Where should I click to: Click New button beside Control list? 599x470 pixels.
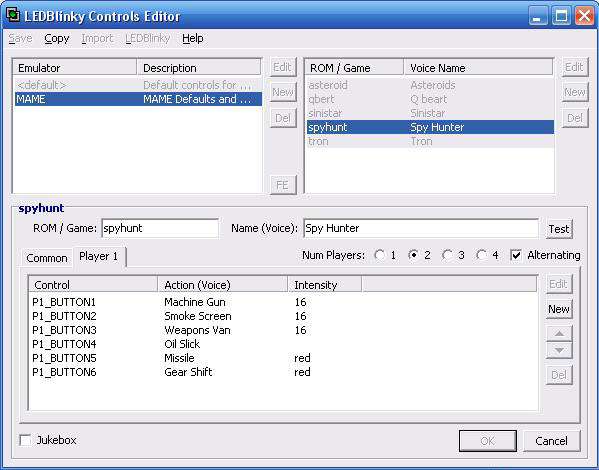(x=559, y=309)
